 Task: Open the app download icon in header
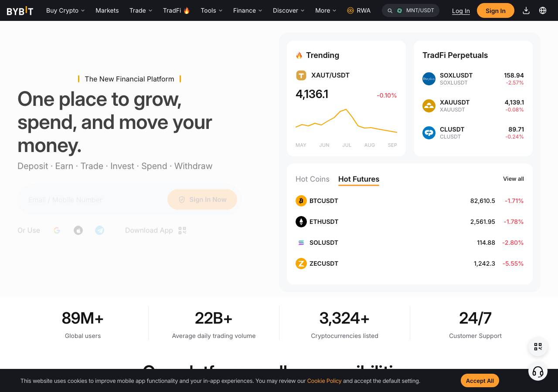pyautogui.click(x=526, y=10)
